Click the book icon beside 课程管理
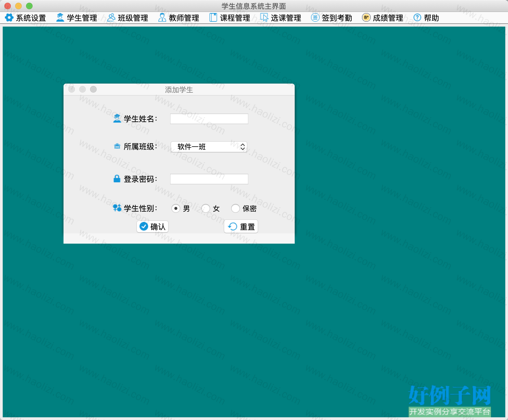The image size is (508, 420). (213, 18)
